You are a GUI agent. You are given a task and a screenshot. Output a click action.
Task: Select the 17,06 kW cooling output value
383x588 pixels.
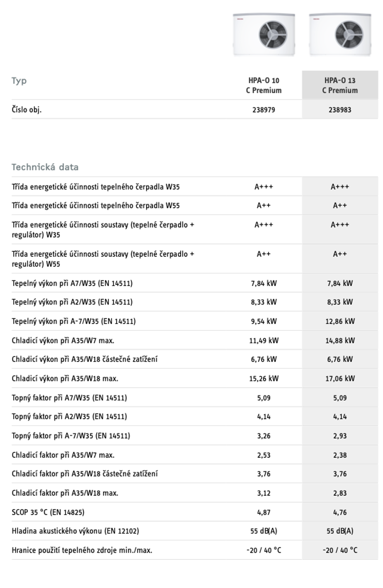[340, 378]
